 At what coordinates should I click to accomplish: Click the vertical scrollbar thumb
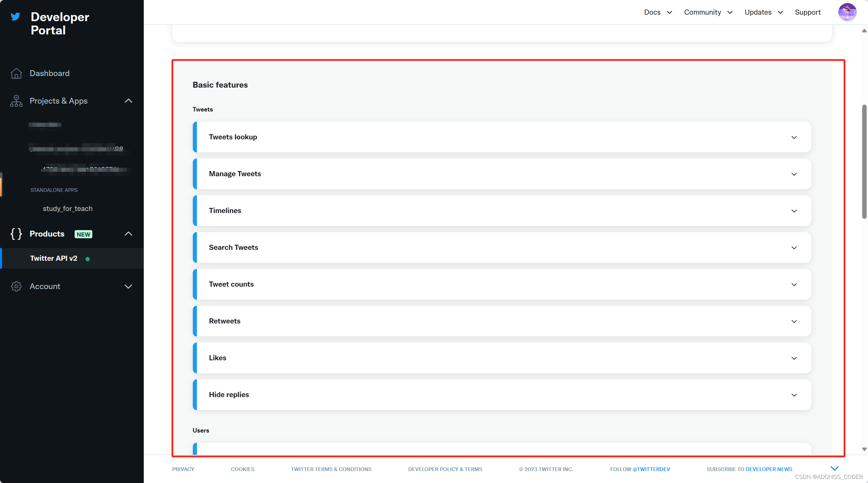[864, 162]
